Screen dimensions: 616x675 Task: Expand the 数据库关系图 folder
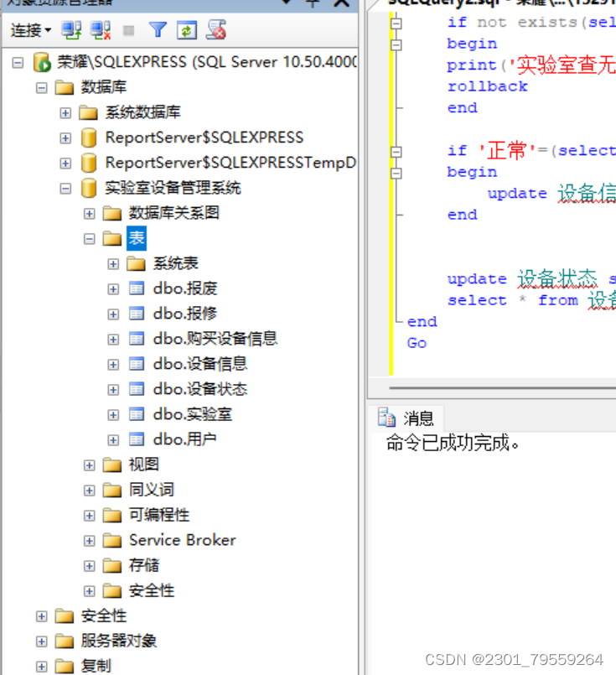[x=90, y=214]
